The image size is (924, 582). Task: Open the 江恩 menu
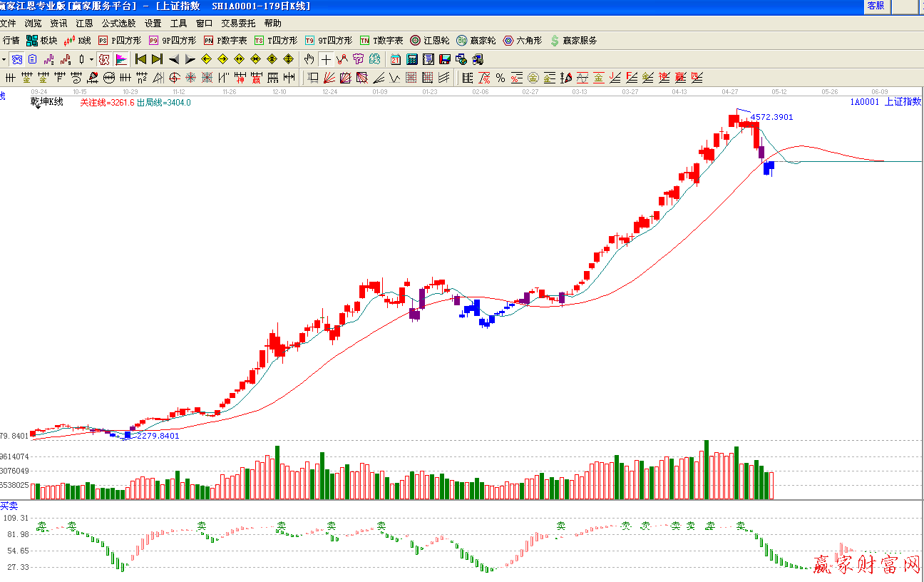85,24
